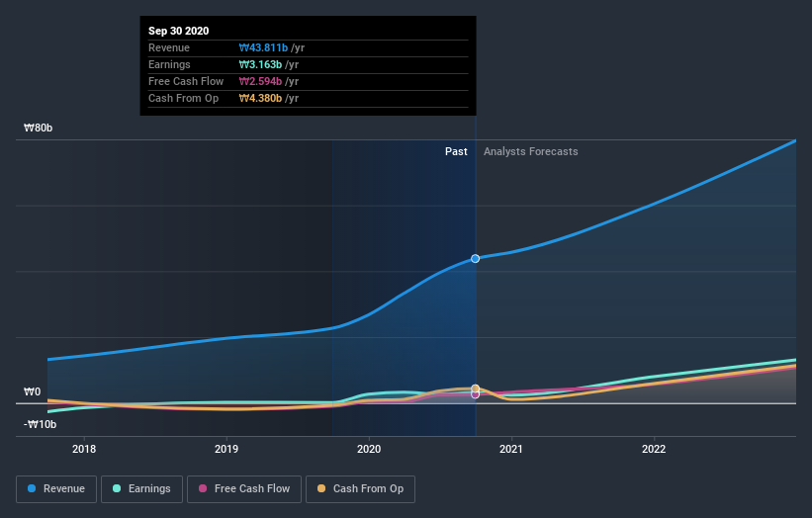This screenshot has height=518, width=812.
Task: Click the Sep 30 2020 tooltip date
Action: point(179,31)
